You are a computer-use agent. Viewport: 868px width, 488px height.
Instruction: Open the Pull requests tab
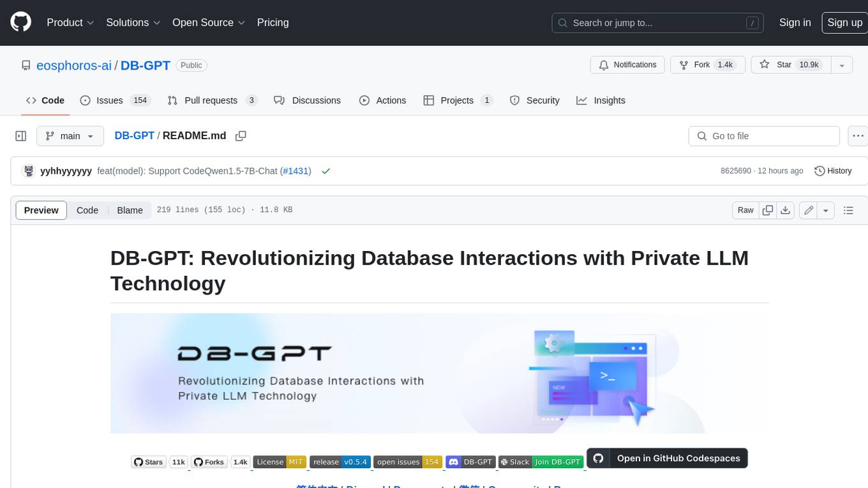[213, 100]
